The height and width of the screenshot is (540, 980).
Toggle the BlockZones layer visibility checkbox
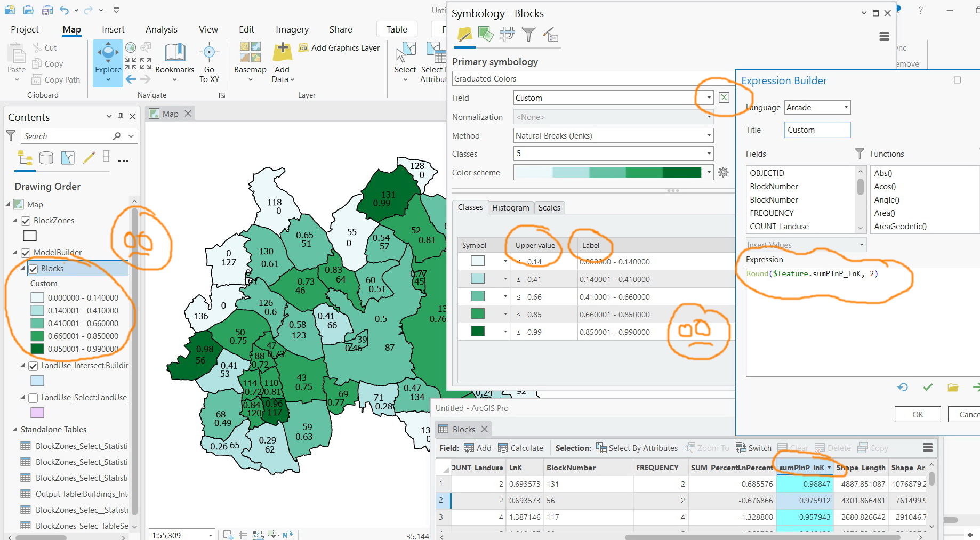26,220
